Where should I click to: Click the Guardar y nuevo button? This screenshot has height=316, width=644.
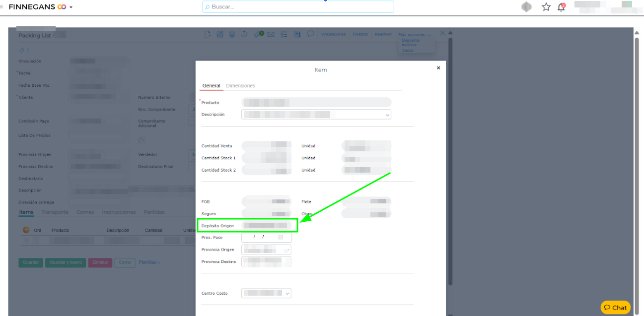[66, 262]
